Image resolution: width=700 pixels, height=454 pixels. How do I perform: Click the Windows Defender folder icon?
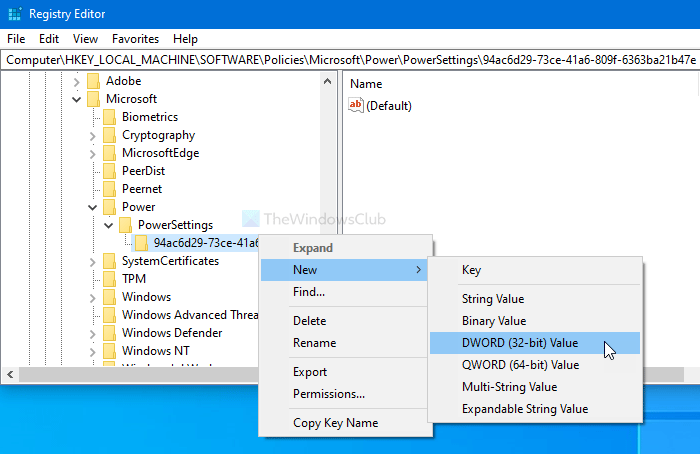(x=109, y=333)
